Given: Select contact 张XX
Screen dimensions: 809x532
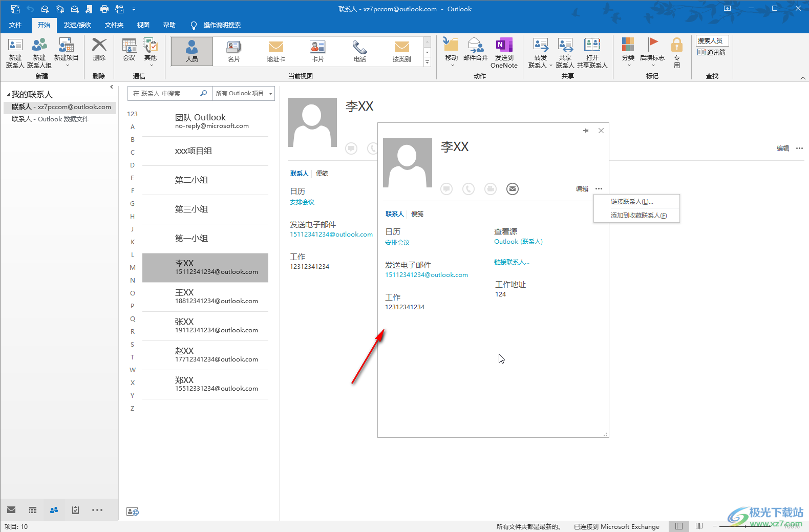Looking at the screenshot, I should [x=205, y=326].
